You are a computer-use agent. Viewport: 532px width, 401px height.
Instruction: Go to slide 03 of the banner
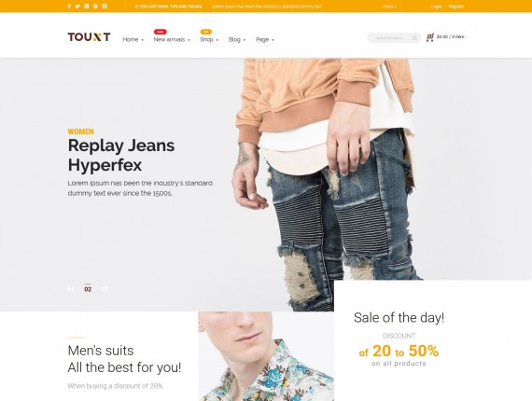[x=105, y=289]
